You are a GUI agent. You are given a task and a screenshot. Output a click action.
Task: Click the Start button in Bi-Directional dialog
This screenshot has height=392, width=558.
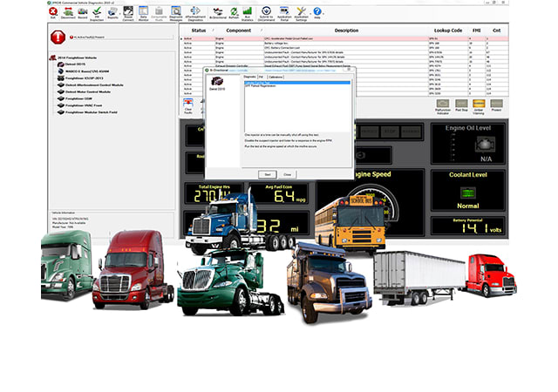(x=268, y=174)
